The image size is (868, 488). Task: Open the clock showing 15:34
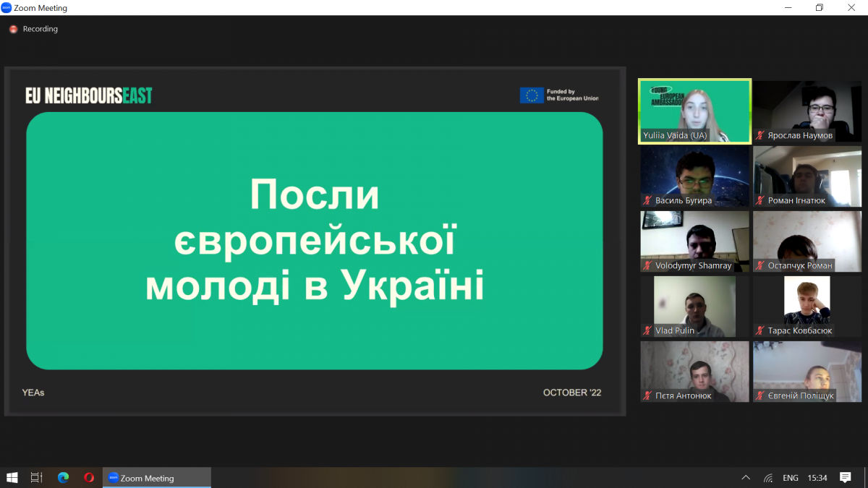point(817,478)
